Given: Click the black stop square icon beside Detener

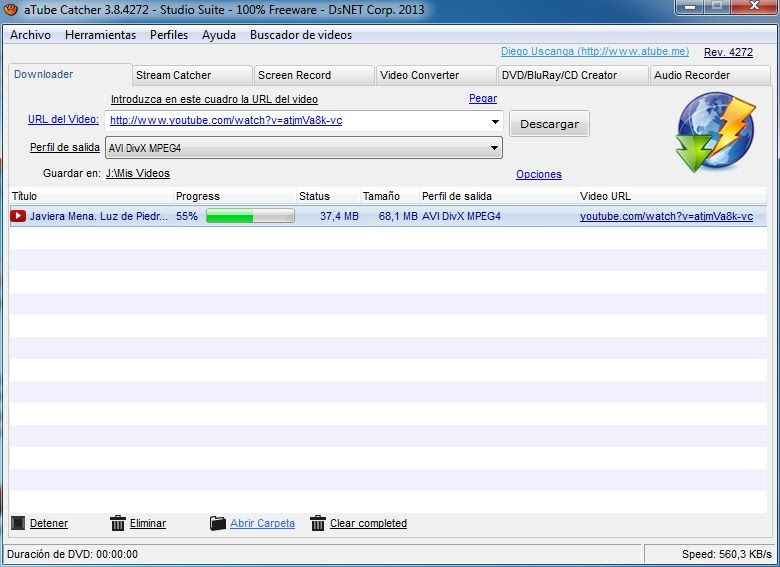Looking at the screenshot, I should (18, 523).
